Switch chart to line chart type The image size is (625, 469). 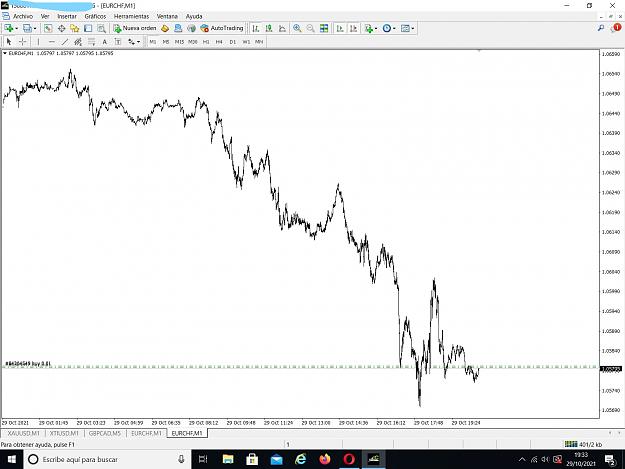coord(282,28)
